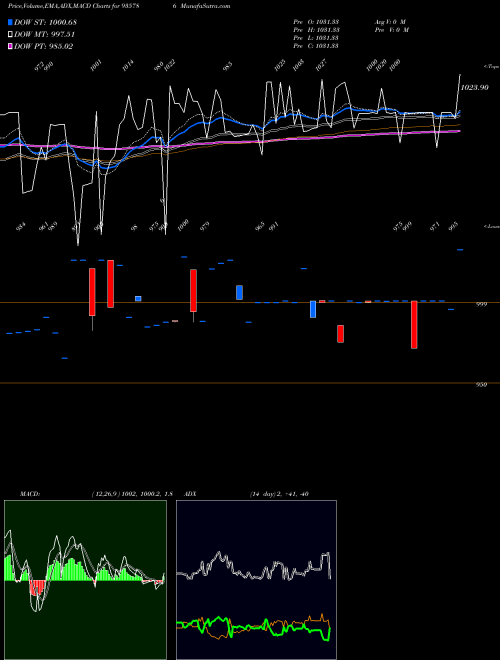Click the isolated short red candle below the 999 line
This screenshot has height=660, width=500.
[340, 334]
